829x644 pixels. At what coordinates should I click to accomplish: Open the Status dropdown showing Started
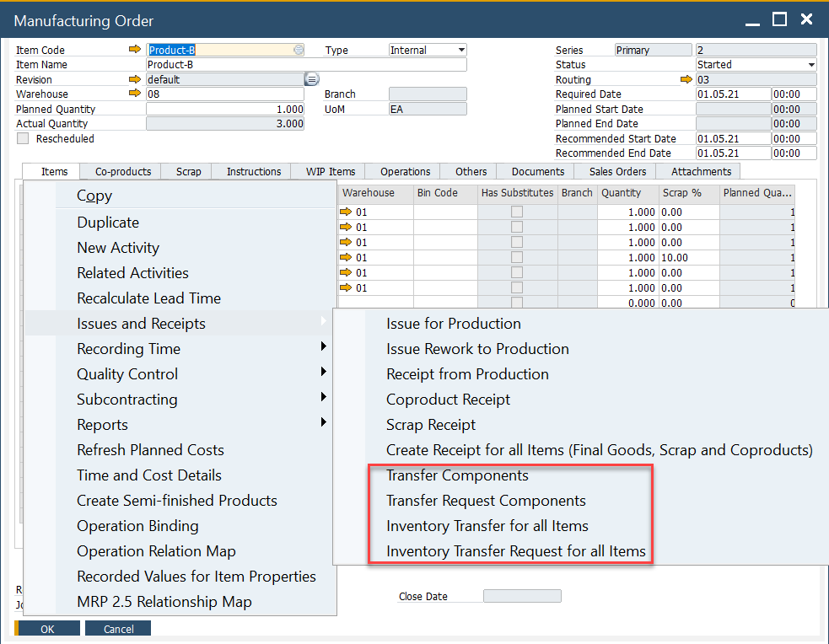click(x=810, y=64)
